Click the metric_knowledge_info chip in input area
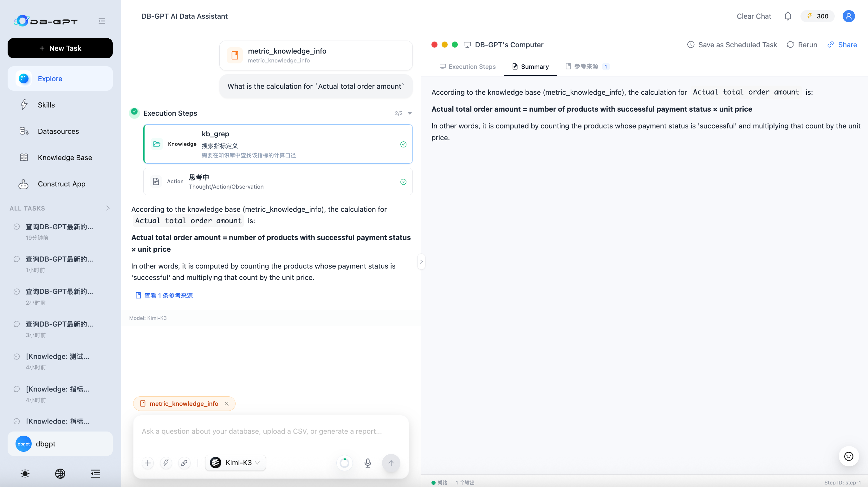 pyautogui.click(x=184, y=403)
